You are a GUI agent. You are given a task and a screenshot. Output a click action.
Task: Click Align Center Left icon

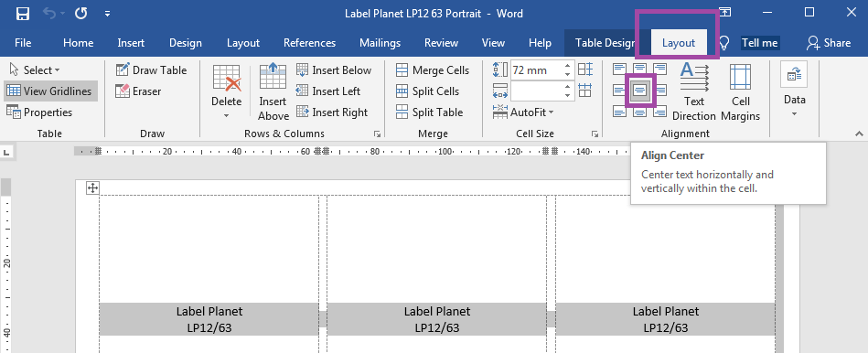[x=619, y=91]
